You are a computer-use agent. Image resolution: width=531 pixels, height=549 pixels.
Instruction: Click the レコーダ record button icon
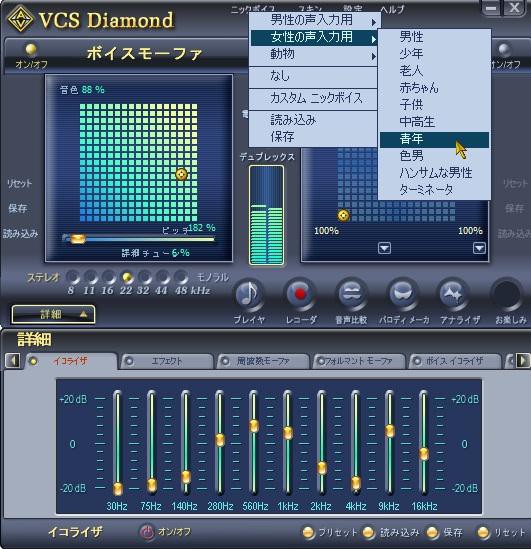tap(300, 293)
